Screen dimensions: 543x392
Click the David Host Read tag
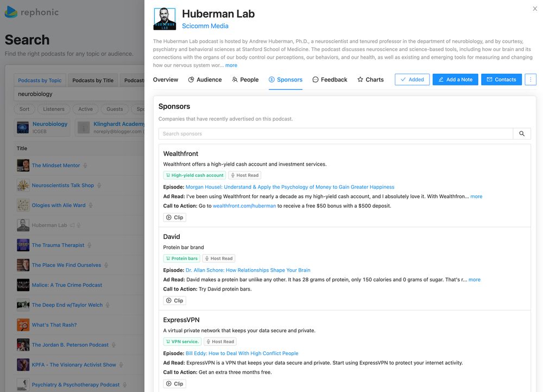[x=219, y=258]
